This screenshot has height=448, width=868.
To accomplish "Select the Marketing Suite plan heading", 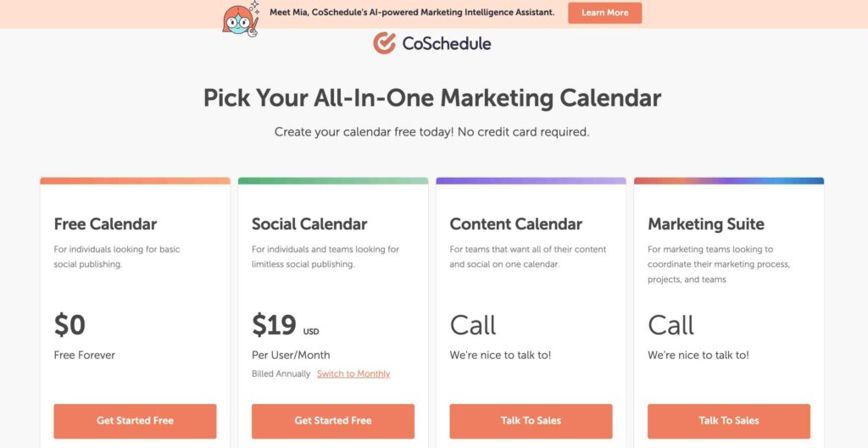I will point(706,224).
